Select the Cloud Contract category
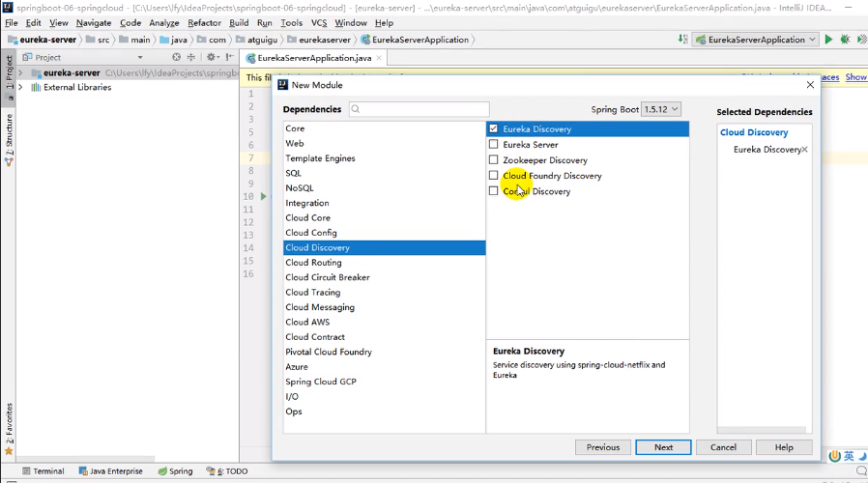The image size is (868, 483). 384,337
